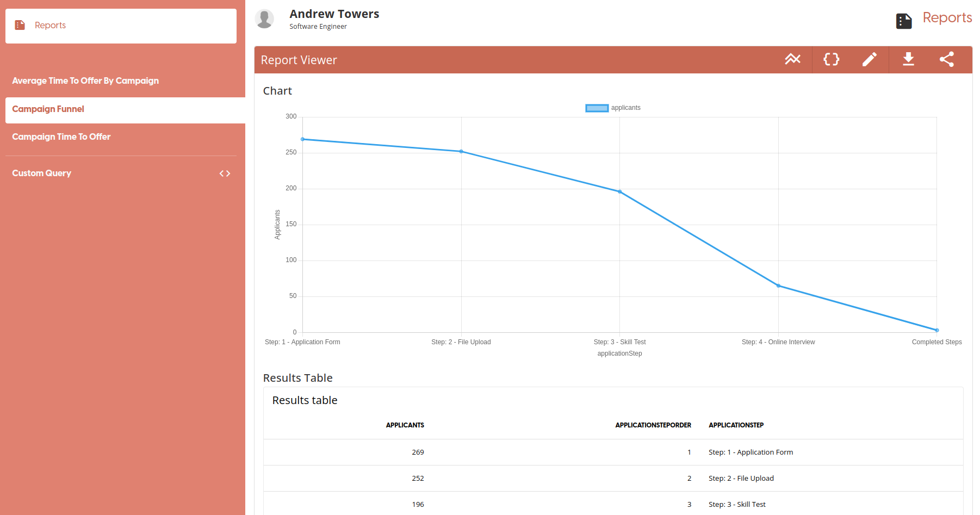Image resolution: width=980 pixels, height=515 pixels.
Task: Open Average Time To Offer By Campaign
Action: point(85,80)
